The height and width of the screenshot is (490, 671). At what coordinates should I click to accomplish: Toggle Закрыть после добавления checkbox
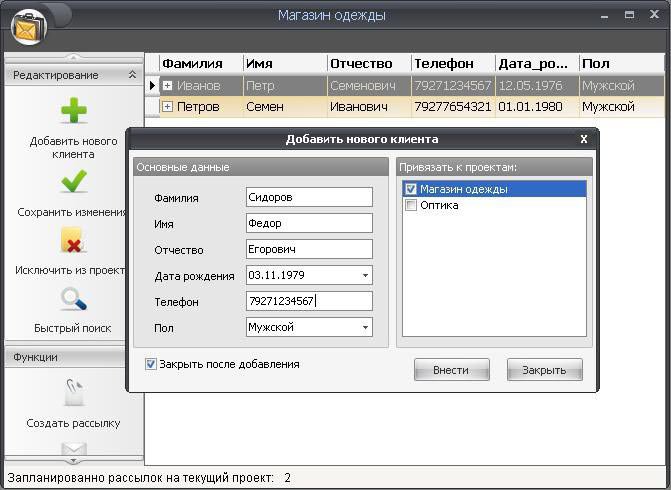[151, 364]
